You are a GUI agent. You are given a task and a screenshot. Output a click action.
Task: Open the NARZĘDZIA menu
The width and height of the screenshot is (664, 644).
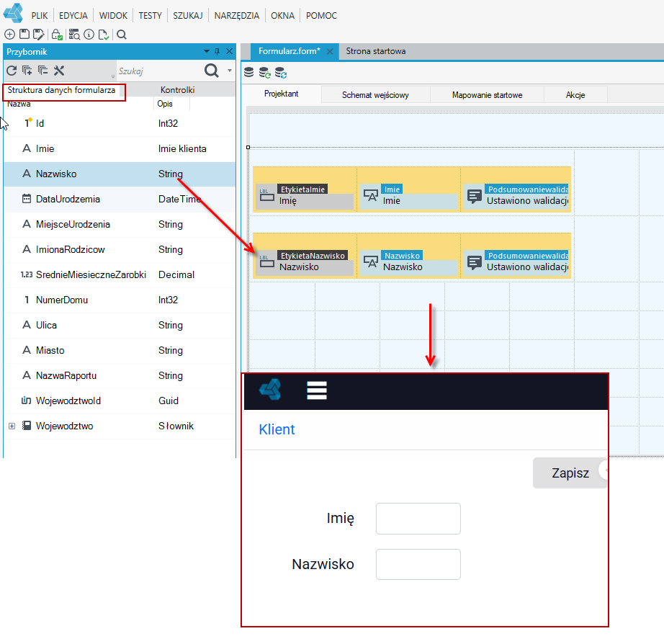(x=237, y=16)
